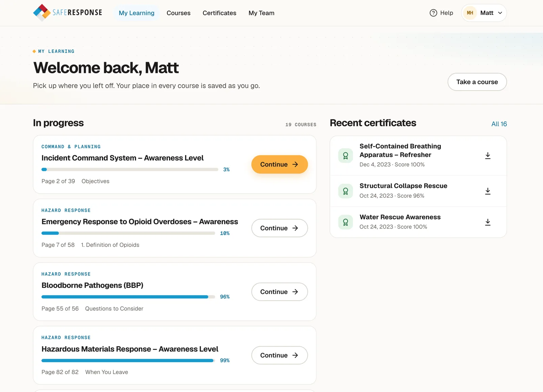Click the Incident Command System progress bar
Viewport: 543px width, 392px height.
pyautogui.click(x=130, y=170)
